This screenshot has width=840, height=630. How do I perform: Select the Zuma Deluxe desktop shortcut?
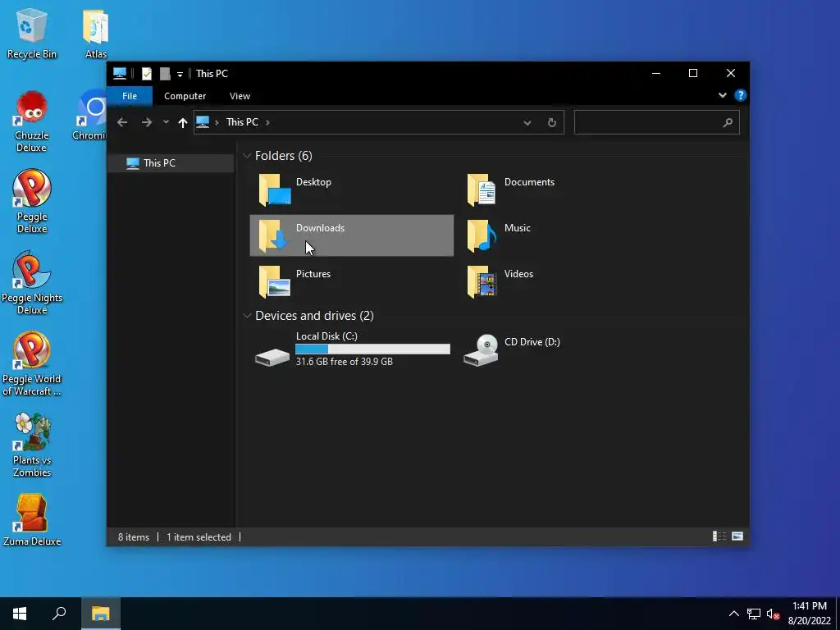(x=32, y=520)
